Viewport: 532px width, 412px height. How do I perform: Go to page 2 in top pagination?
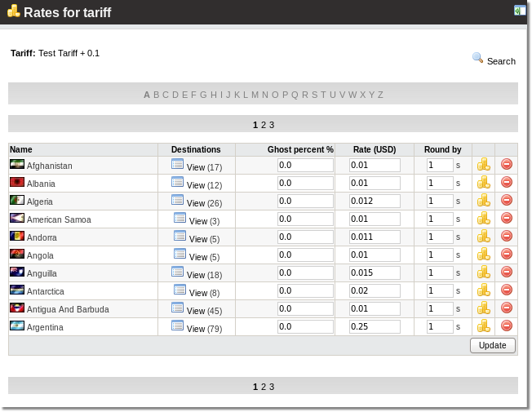click(x=264, y=125)
